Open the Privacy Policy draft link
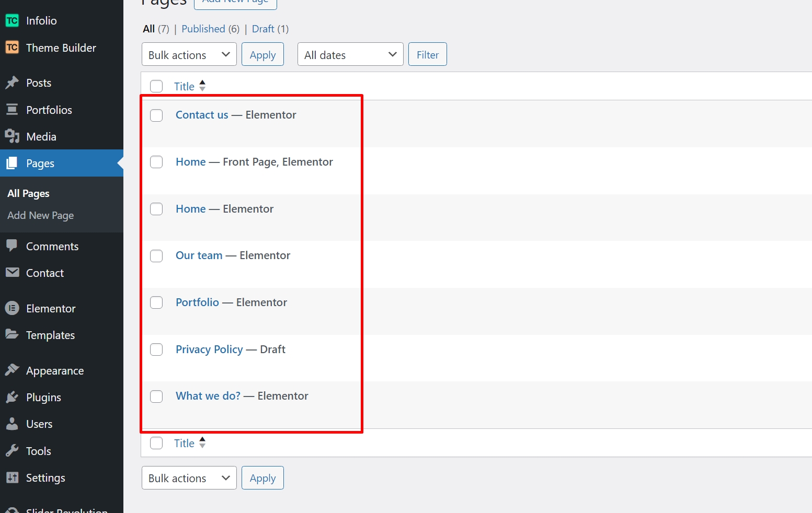This screenshot has height=513, width=812. pos(209,349)
